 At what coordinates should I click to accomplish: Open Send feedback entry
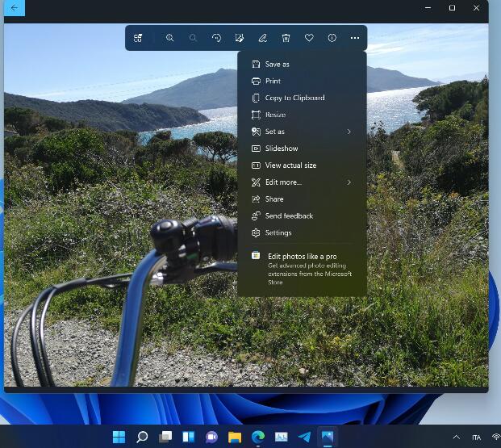pyautogui.click(x=302, y=216)
